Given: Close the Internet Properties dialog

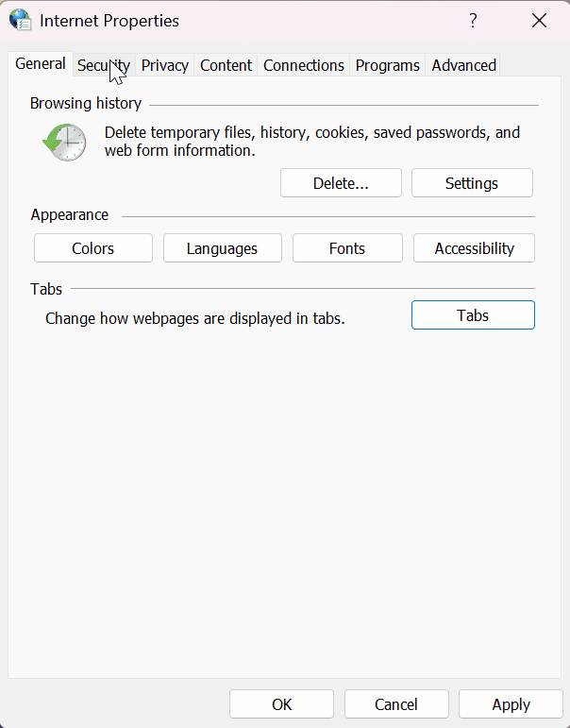Looking at the screenshot, I should coord(539,21).
